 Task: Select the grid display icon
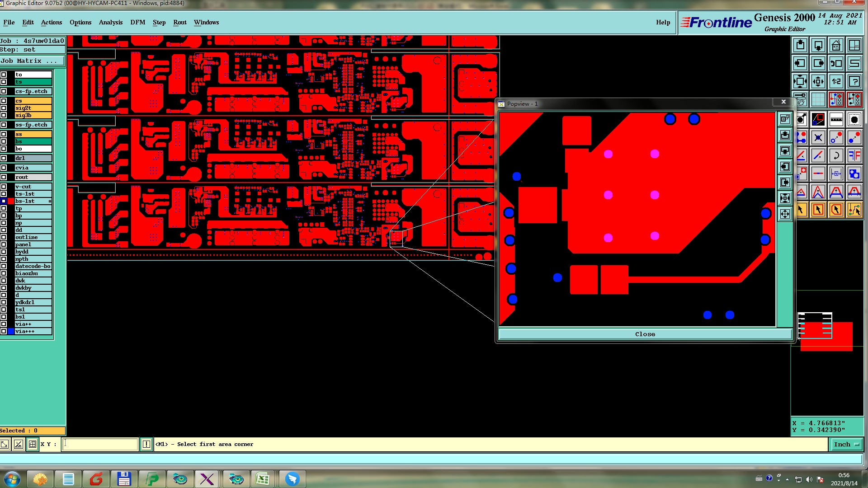[818, 99]
